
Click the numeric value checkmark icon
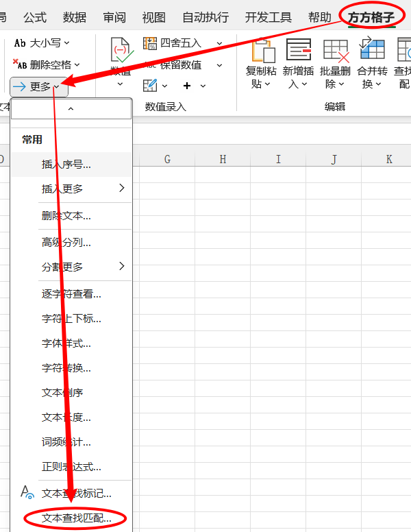click(x=121, y=51)
